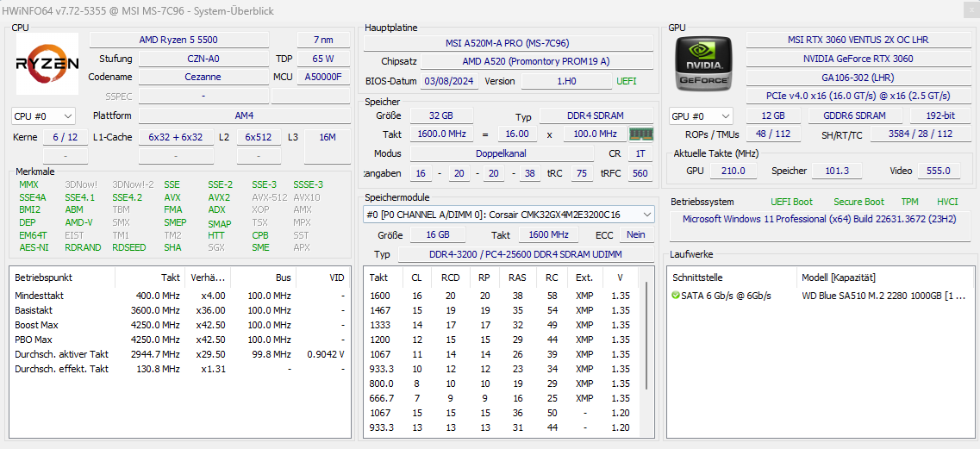This screenshot has width=980, height=449.
Task: Click the PCIe v4.0 x16 link field
Action: pyautogui.click(x=858, y=96)
